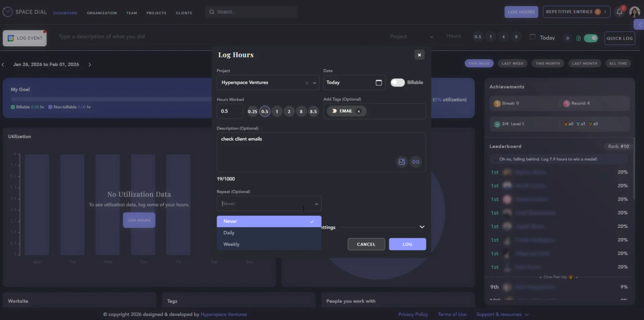The height and width of the screenshot is (320, 644).
Task: Go to the next week arrow
Action: click(x=90, y=65)
